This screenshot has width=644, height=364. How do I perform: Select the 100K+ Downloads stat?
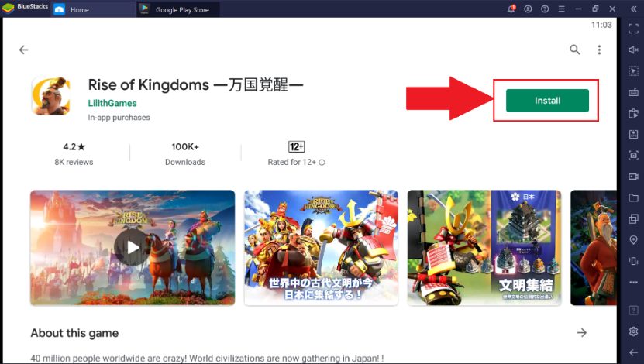click(x=185, y=154)
